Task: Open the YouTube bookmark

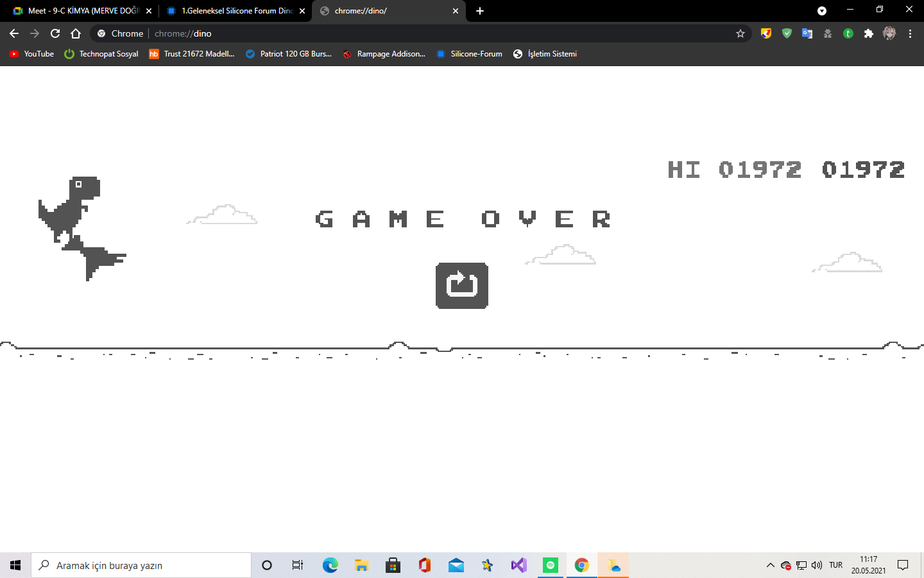Action: click(x=31, y=54)
